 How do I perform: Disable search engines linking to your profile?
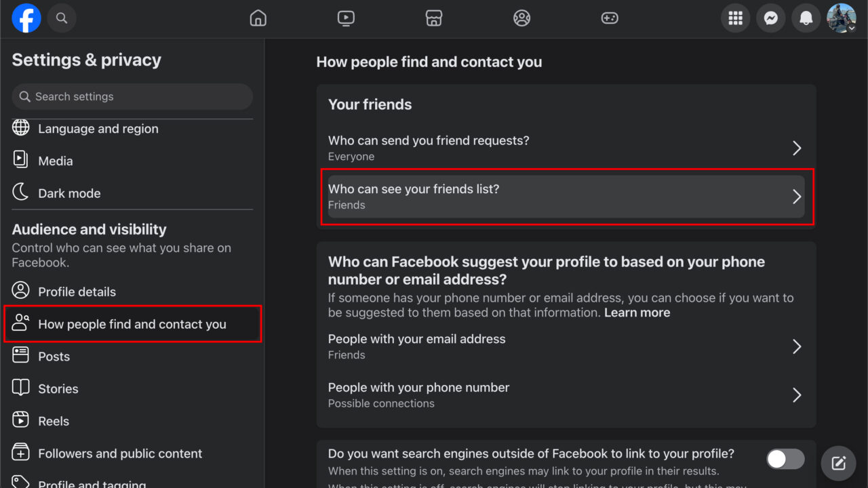(785, 459)
